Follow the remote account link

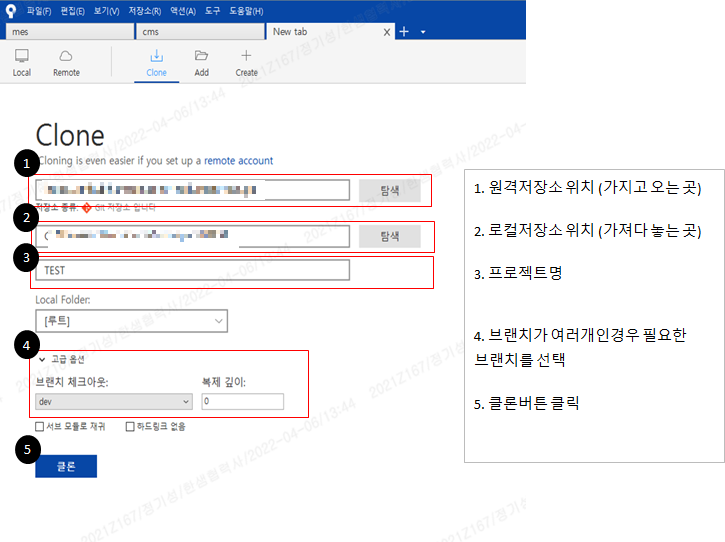(x=239, y=160)
